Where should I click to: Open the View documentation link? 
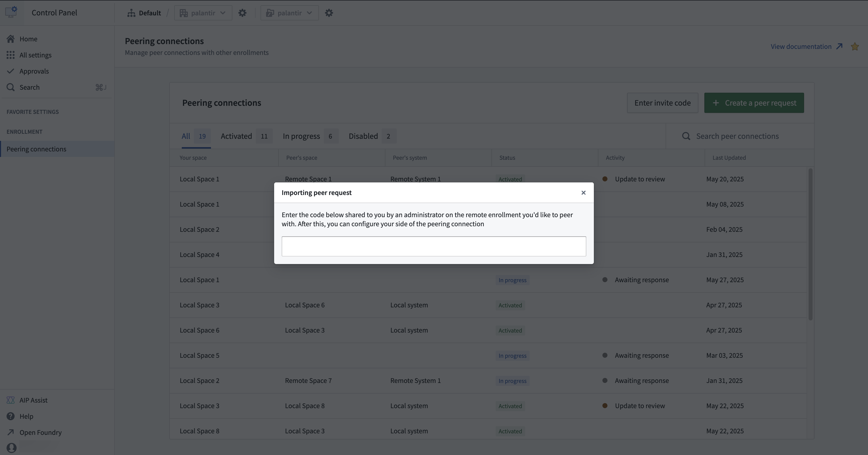(801, 46)
